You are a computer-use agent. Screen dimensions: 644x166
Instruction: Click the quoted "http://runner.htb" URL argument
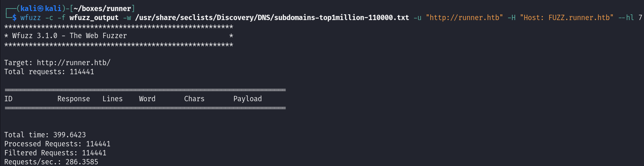pos(464,18)
